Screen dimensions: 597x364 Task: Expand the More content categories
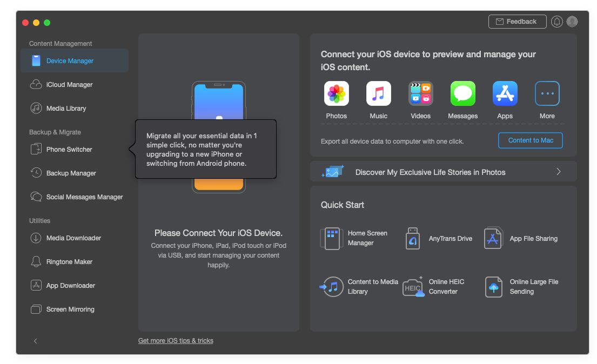pos(547,94)
